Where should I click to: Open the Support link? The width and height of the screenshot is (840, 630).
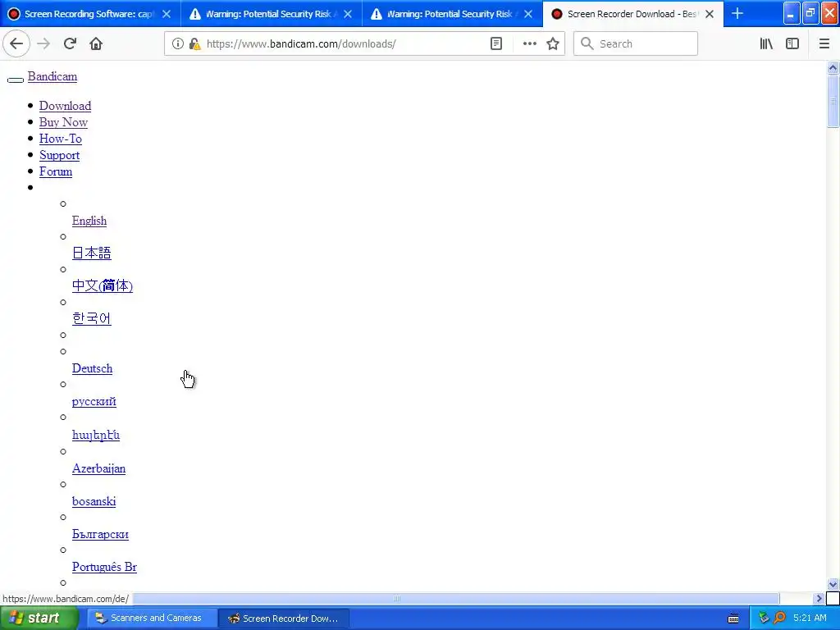[59, 155]
